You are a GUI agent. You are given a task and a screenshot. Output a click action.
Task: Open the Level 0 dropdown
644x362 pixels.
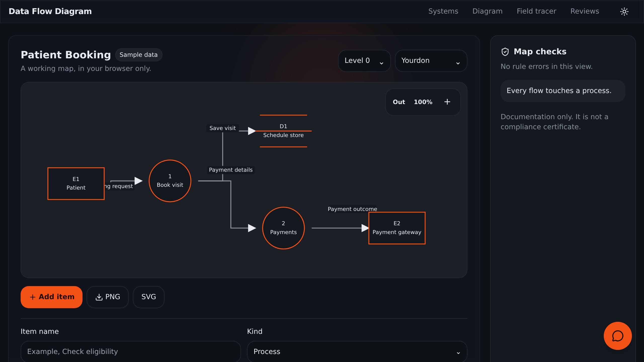tap(364, 61)
